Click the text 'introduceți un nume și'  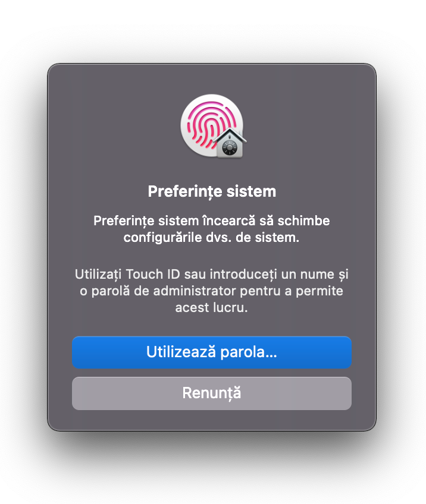coord(279,275)
